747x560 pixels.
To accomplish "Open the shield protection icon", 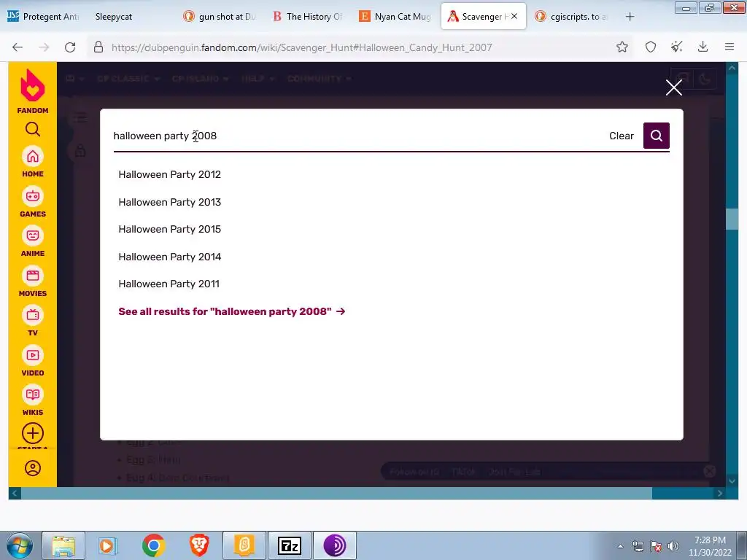I will point(650,47).
